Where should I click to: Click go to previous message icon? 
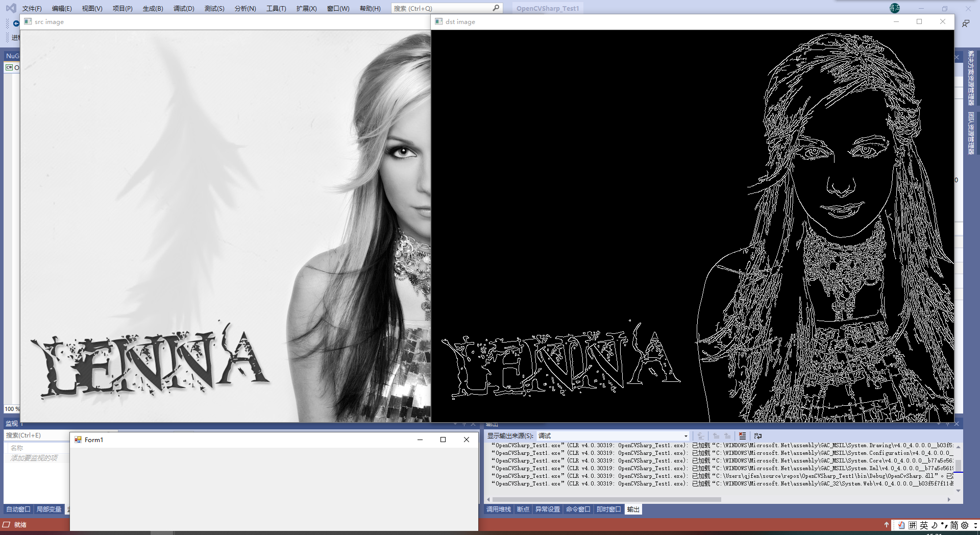tap(716, 436)
